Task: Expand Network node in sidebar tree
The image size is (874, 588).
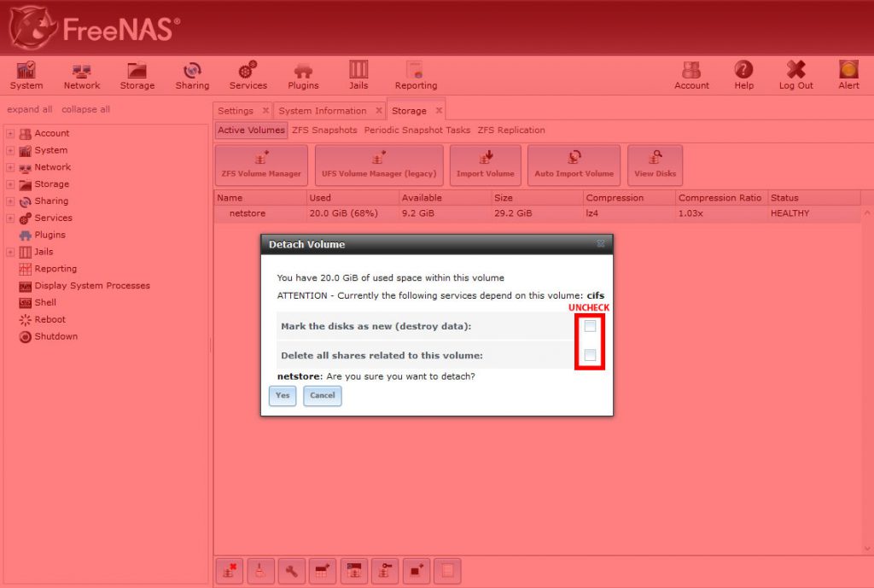Action: point(10,167)
